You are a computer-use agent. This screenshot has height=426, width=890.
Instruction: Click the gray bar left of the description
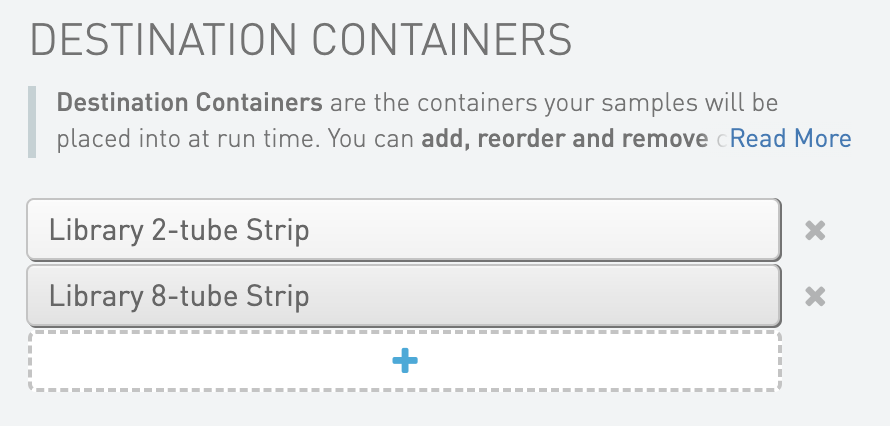33,121
